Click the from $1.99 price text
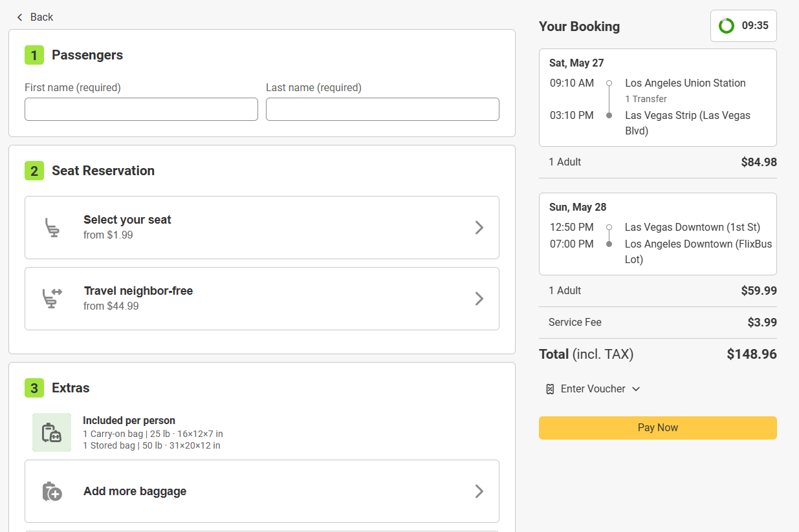 tap(108, 235)
